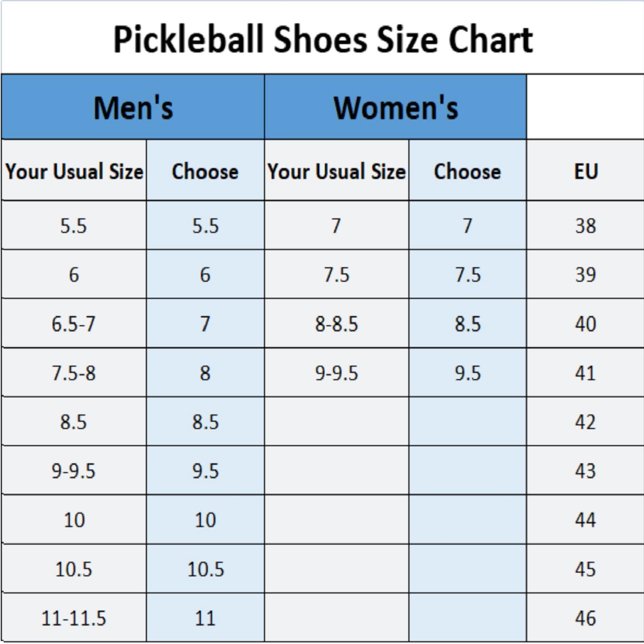Click EU size 42 cell
This screenshot has width=644, height=644.
586,422
